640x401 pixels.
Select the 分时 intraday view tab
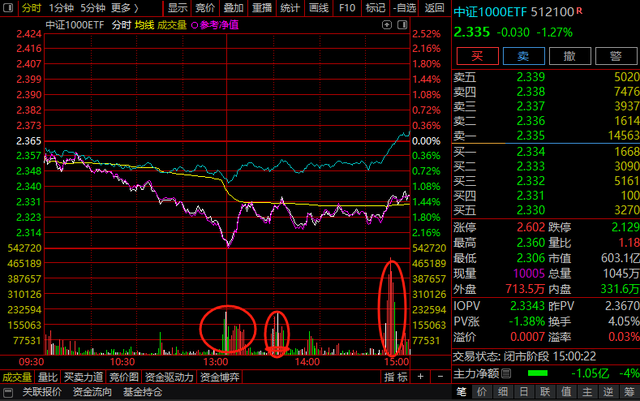(31, 8)
